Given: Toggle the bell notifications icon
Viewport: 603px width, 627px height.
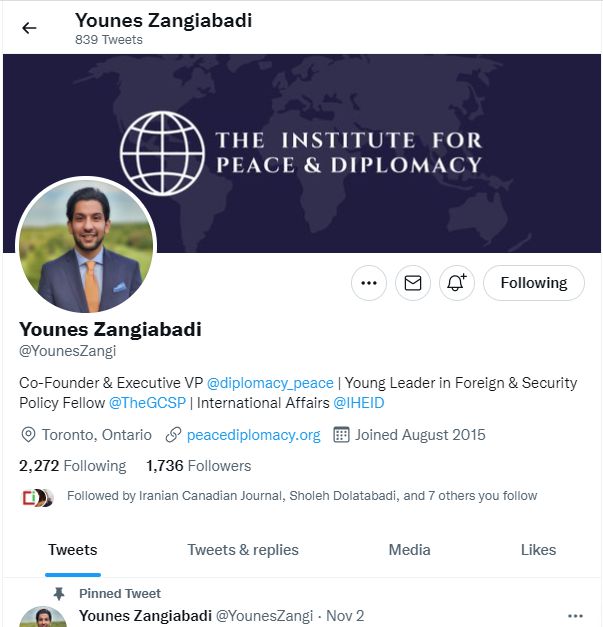Looking at the screenshot, I should pos(457,283).
